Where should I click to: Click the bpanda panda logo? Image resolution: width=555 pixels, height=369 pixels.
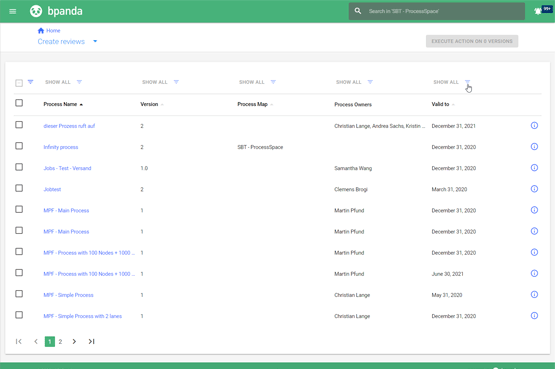36,11
